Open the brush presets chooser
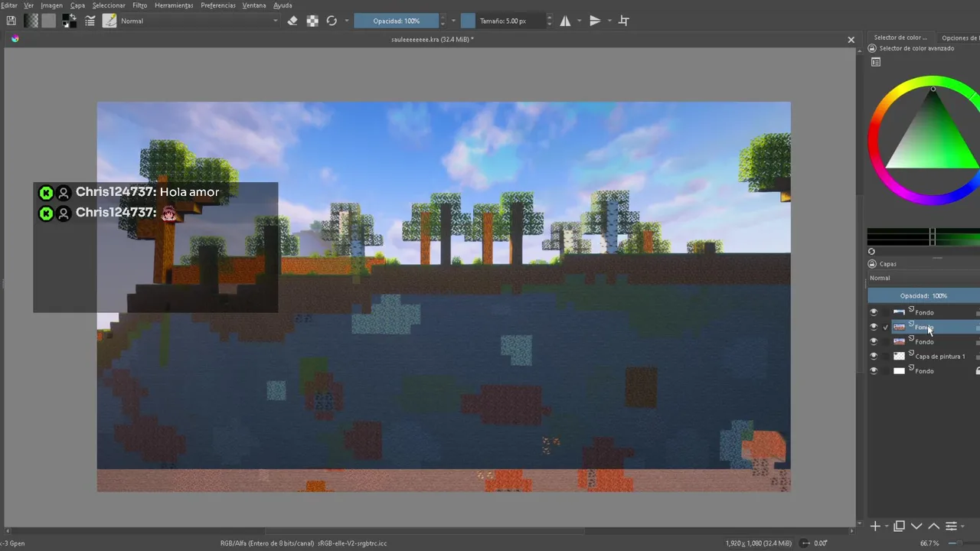This screenshot has height=551, width=980. (109, 21)
